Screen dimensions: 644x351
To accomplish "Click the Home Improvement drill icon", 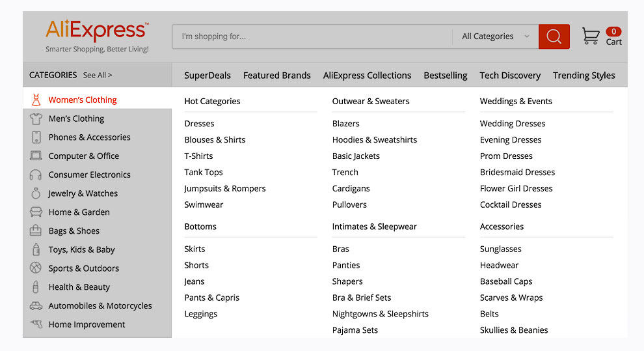I will coord(36,324).
